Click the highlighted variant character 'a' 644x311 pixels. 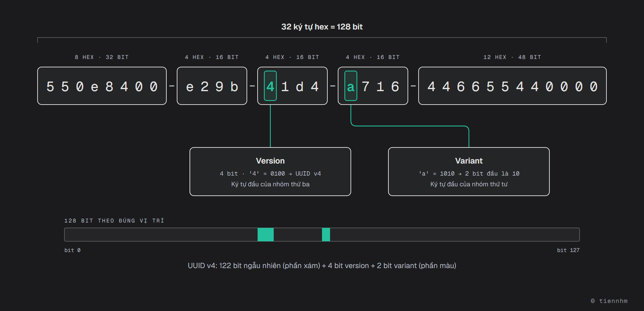(351, 86)
